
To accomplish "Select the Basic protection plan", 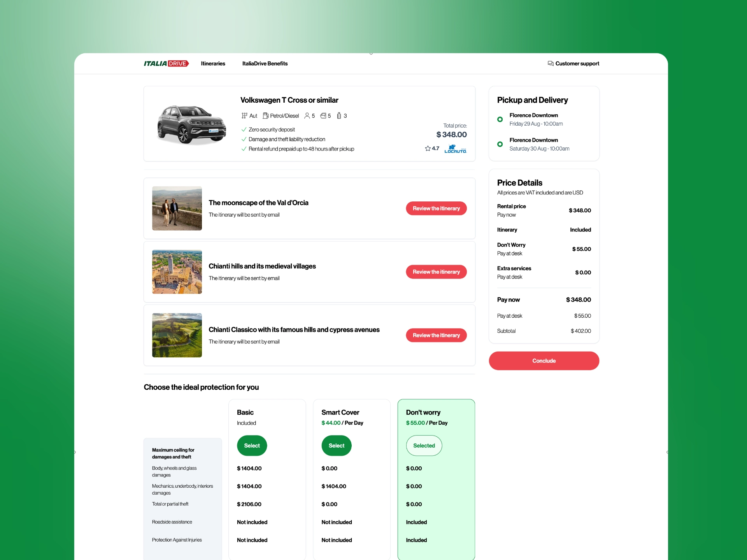I will (x=252, y=446).
